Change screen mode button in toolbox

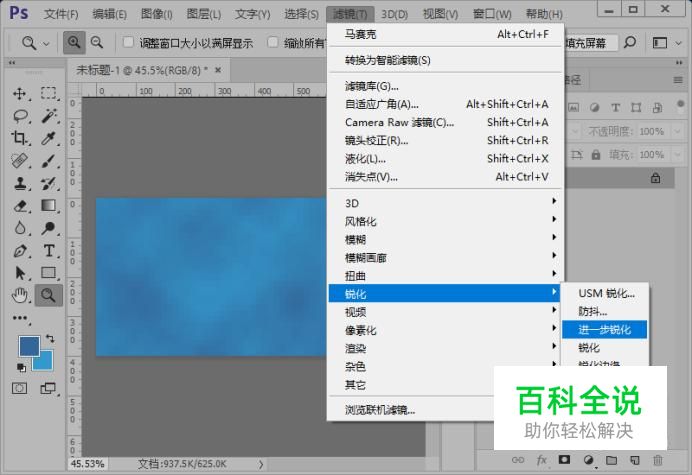tap(48, 388)
